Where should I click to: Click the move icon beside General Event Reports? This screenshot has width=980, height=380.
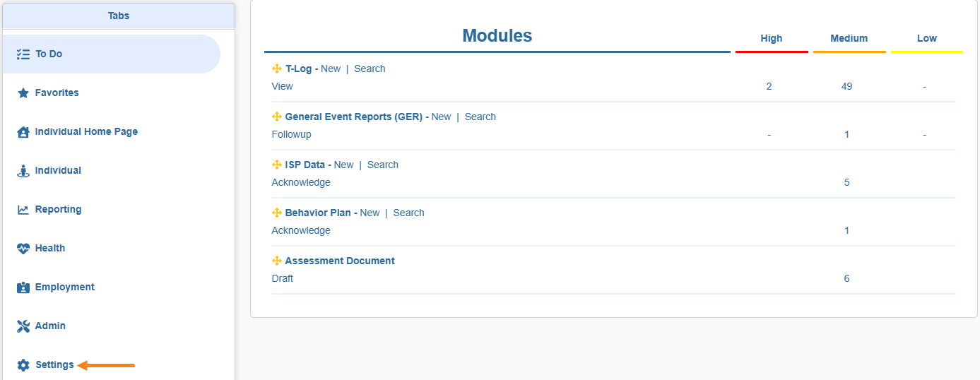277,117
